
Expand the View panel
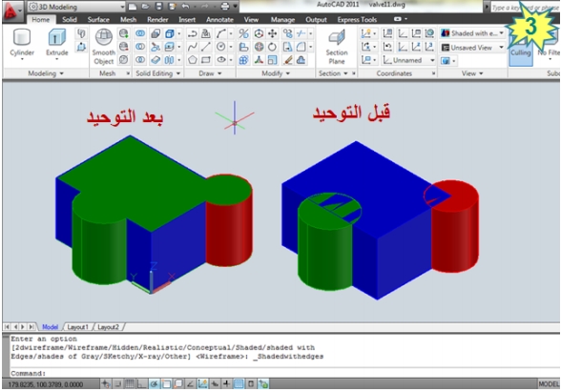(472, 73)
